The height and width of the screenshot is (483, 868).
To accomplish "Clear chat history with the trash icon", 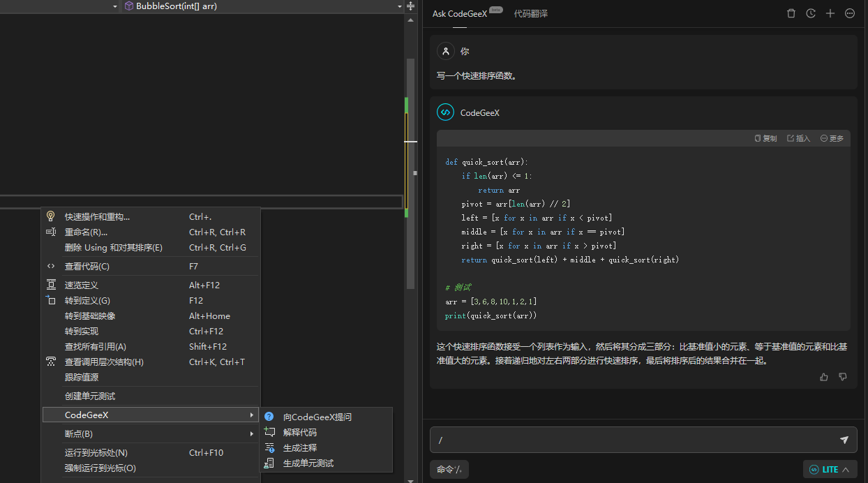I will tap(791, 13).
